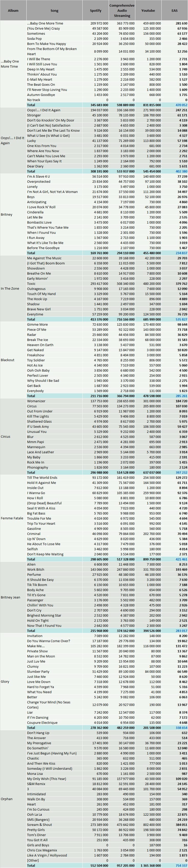Image resolution: width=188 pixels, height=868 pixels.
Task: Select the 'Break The Ice' song cell
Action: (x=54, y=340)
